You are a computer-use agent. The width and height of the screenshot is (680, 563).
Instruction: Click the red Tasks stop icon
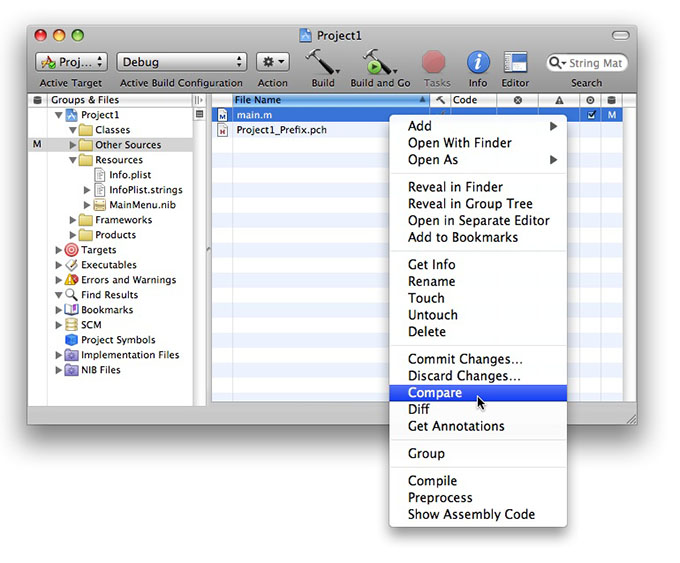click(x=433, y=62)
